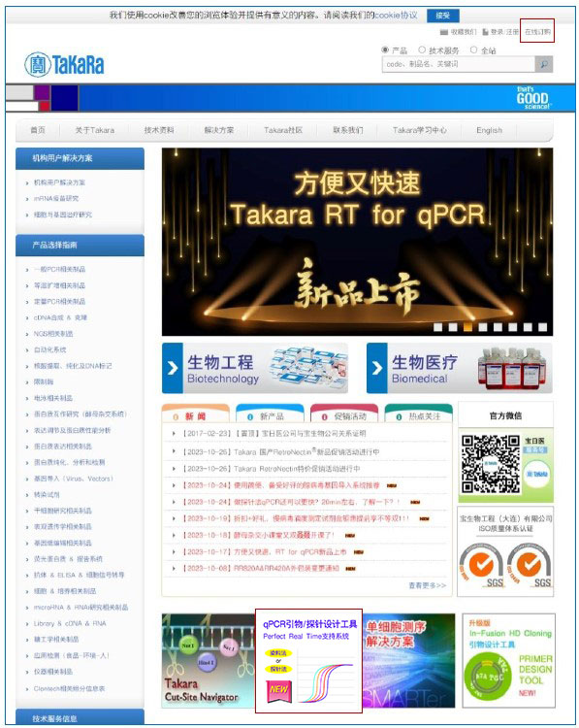579x728 pixels.
Task: Select the 技术服务 search radio button
Action: pyautogui.click(x=422, y=50)
